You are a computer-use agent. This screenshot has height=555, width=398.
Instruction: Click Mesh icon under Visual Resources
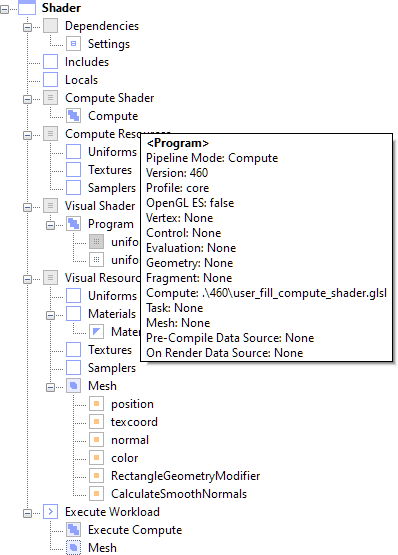pyautogui.click(x=73, y=385)
